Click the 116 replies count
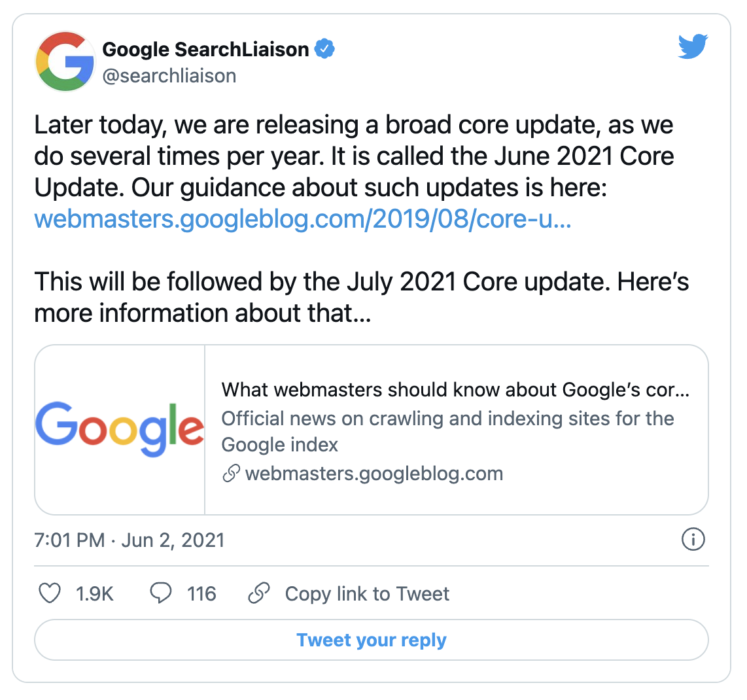747x700 pixels. (x=201, y=594)
